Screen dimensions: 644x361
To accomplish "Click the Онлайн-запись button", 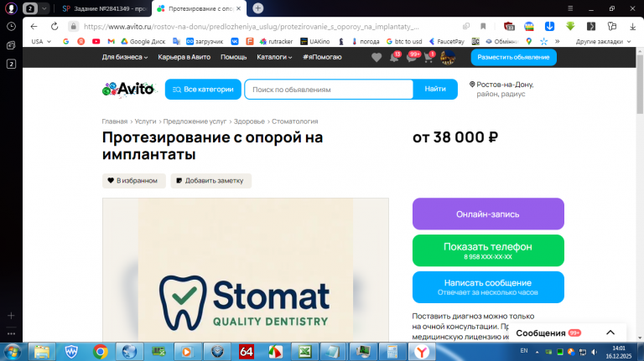I will click(x=488, y=214).
